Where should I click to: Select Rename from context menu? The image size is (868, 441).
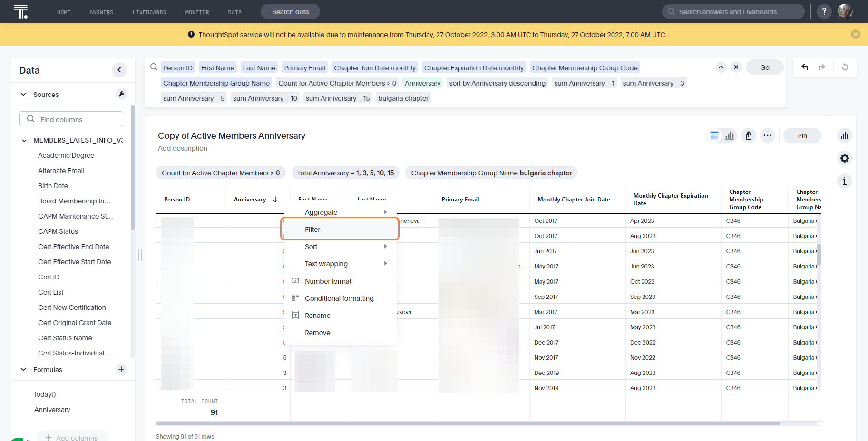tap(341, 315)
